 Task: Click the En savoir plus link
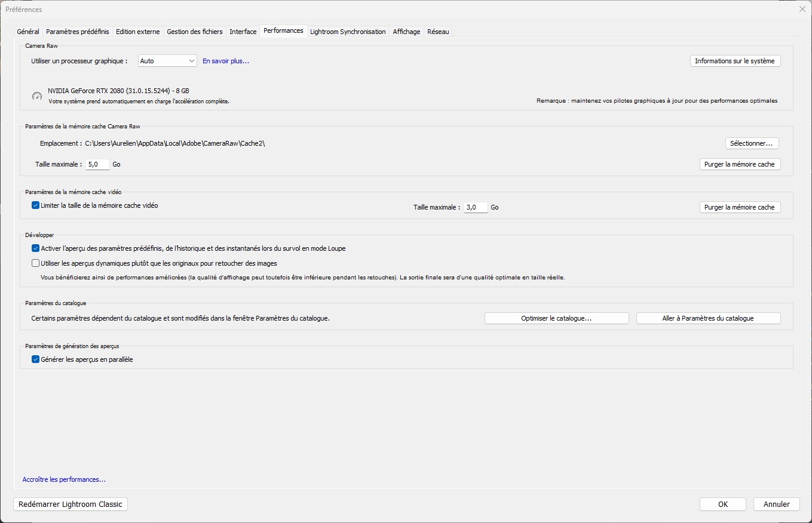(226, 61)
